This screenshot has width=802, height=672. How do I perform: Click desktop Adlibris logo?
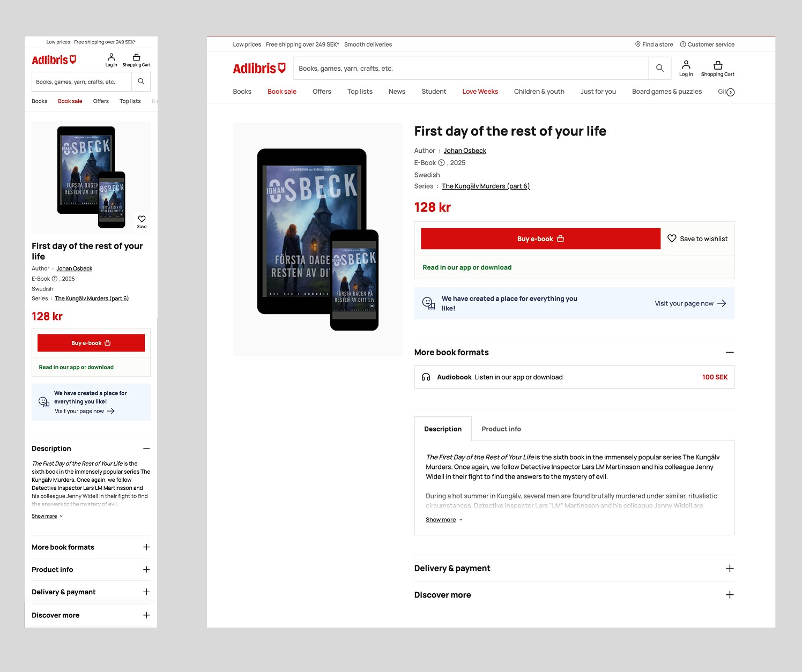[x=259, y=68]
